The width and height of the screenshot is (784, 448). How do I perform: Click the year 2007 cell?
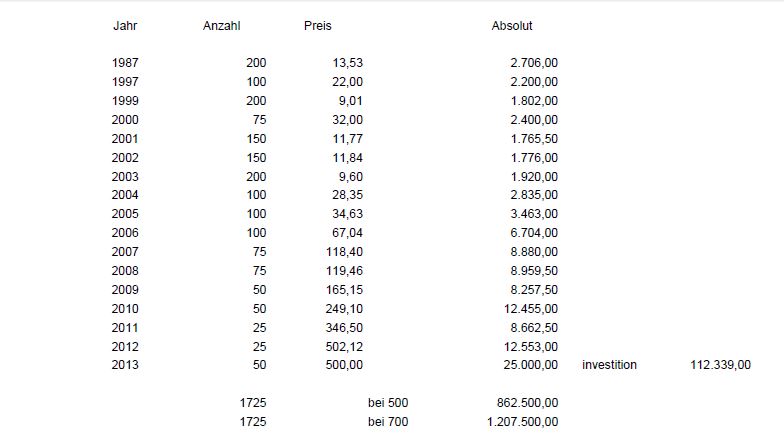[x=125, y=252]
